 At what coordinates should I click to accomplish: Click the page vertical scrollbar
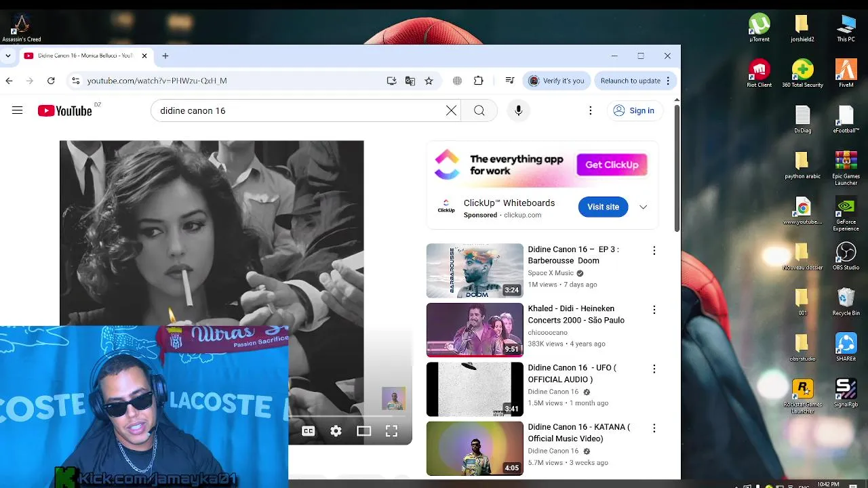click(x=676, y=167)
